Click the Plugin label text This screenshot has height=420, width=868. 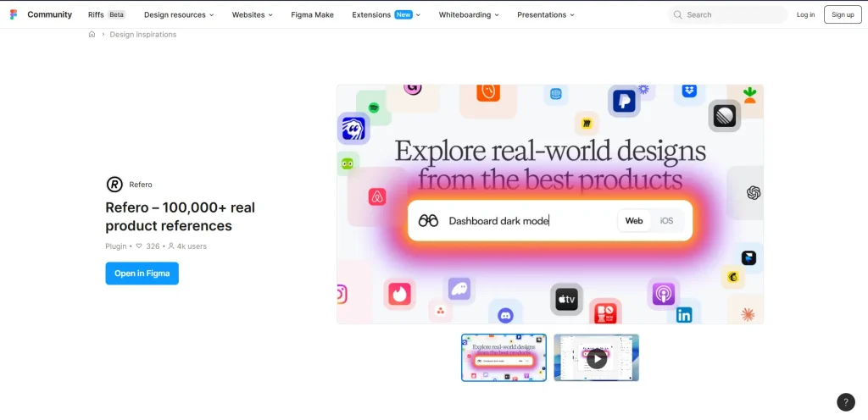pos(116,246)
